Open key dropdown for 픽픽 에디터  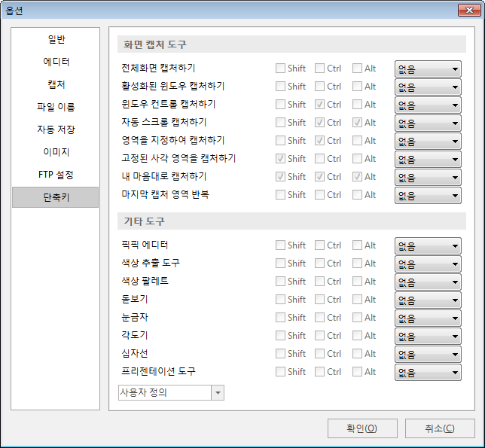tap(428, 245)
